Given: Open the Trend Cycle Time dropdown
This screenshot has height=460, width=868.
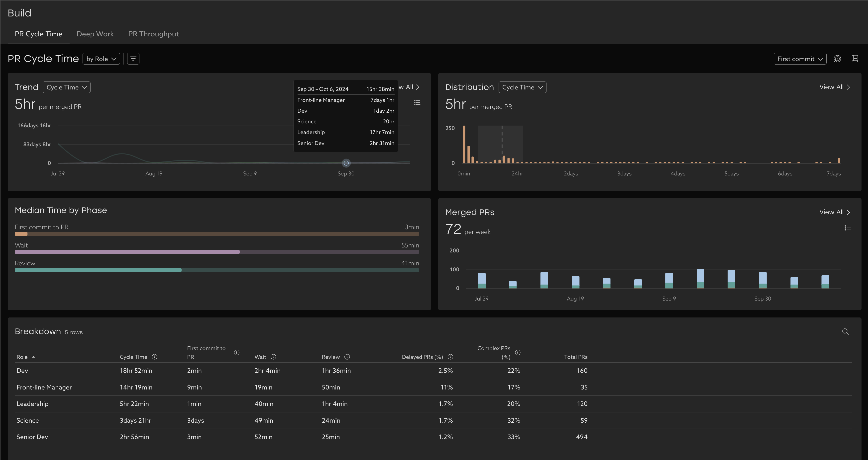Looking at the screenshot, I should [66, 87].
